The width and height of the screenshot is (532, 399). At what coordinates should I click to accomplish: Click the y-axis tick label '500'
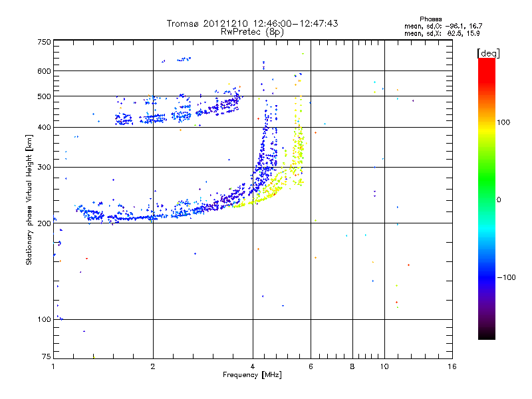tap(44, 96)
